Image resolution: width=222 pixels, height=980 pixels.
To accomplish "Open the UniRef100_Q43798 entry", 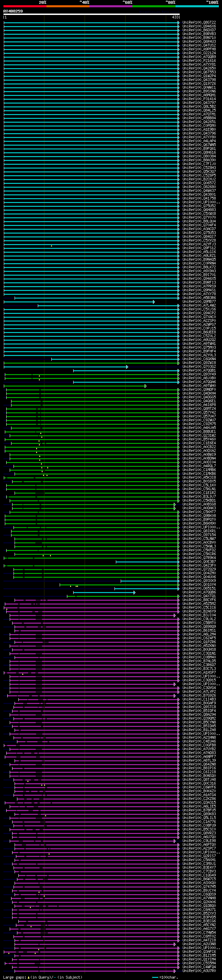I will (x=199, y=80).
